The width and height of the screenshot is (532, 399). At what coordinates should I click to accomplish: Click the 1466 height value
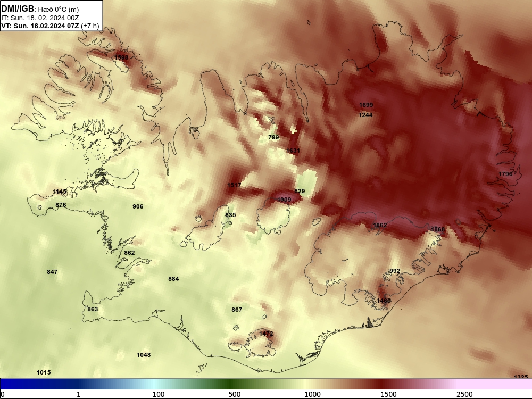click(x=384, y=301)
